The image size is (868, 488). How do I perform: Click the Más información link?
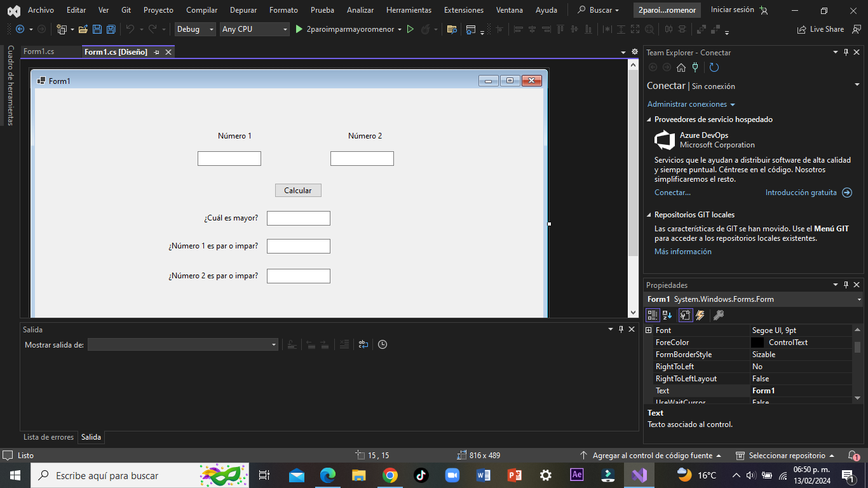coord(682,252)
